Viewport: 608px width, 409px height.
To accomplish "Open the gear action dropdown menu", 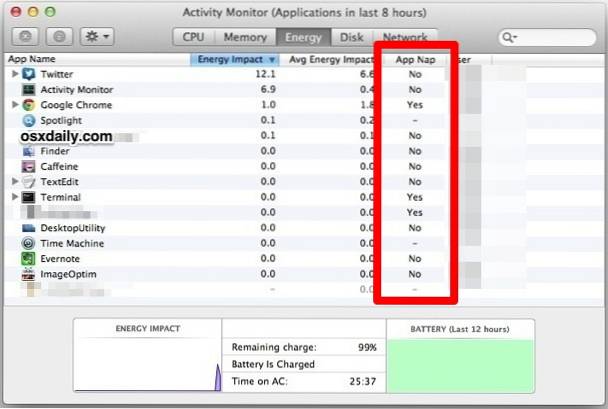I will (x=97, y=37).
